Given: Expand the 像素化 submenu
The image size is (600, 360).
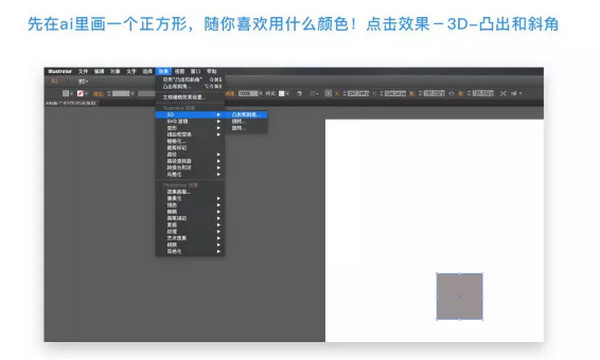Looking at the screenshot, I should pyautogui.click(x=190, y=198).
